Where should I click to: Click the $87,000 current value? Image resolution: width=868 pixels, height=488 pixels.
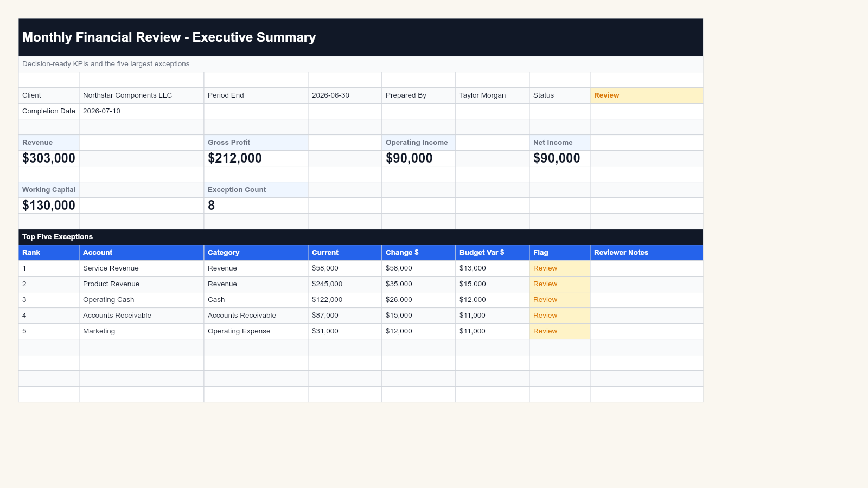tap(345, 316)
